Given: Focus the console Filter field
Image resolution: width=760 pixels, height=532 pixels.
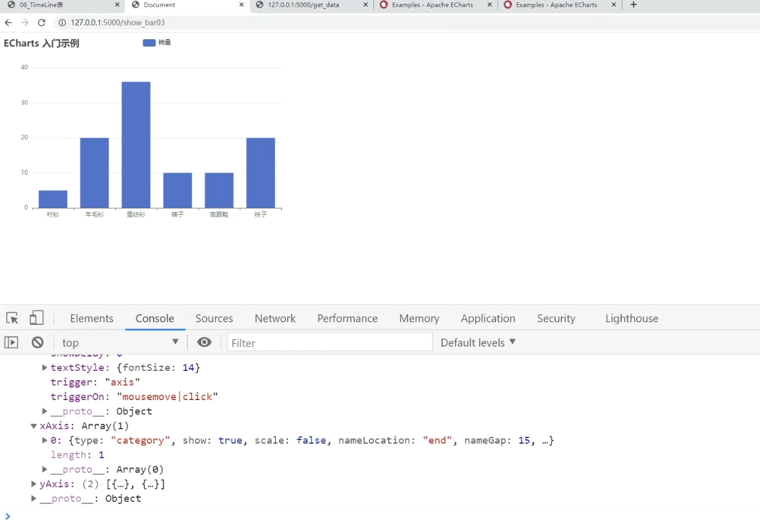Looking at the screenshot, I should (x=330, y=342).
